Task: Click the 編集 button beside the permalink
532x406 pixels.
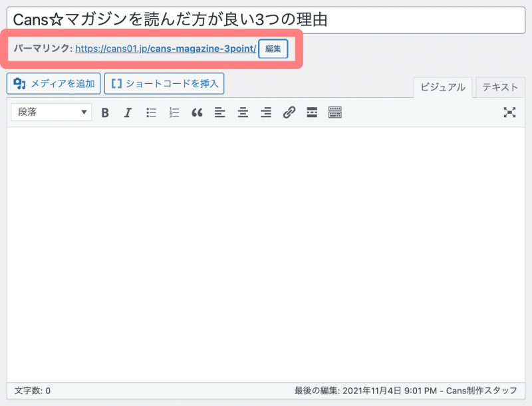Action: pyautogui.click(x=273, y=49)
